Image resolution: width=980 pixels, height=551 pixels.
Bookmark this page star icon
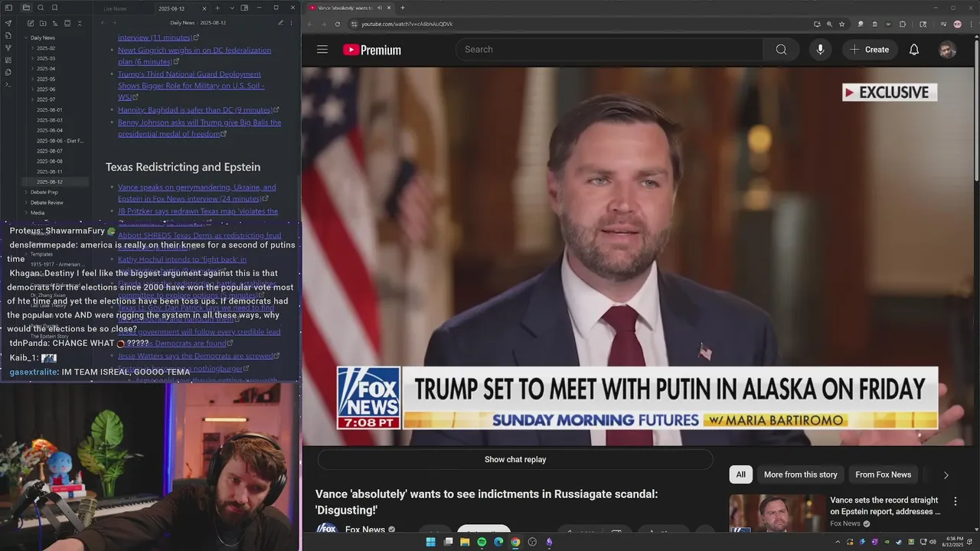tap(841, 24)
